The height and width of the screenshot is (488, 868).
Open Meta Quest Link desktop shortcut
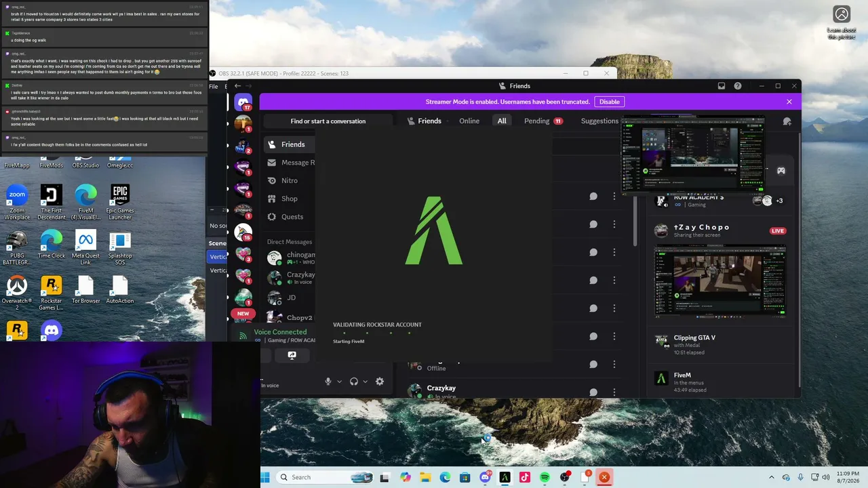pyautogui.click(x=85, y=248)
